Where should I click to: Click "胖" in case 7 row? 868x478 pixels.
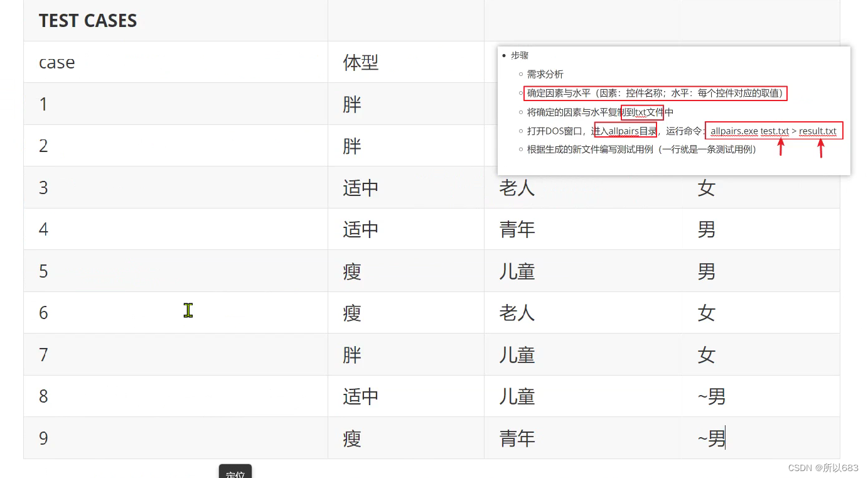[x=352, y=355]
